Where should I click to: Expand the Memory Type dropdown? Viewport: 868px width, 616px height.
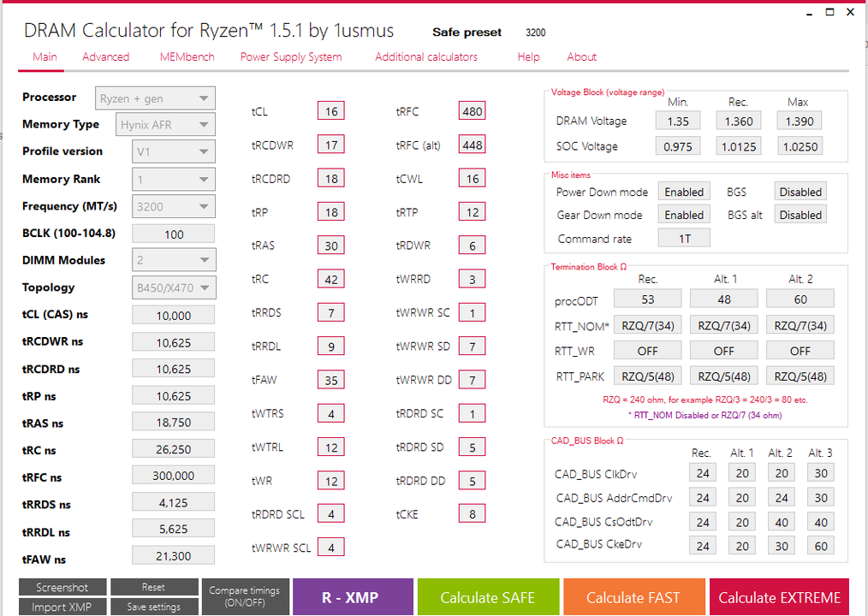point(165,125)
